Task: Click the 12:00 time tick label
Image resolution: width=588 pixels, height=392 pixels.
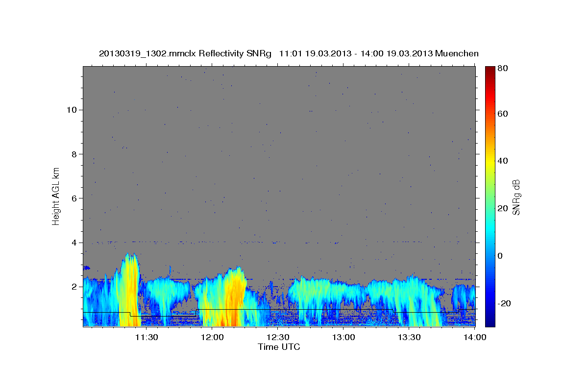Action: [212, 337]
